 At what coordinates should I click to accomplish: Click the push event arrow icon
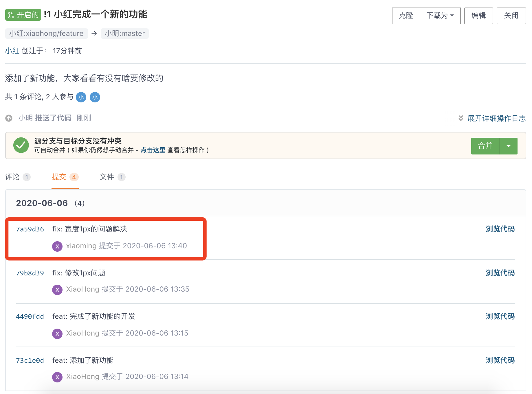(9, 118)
